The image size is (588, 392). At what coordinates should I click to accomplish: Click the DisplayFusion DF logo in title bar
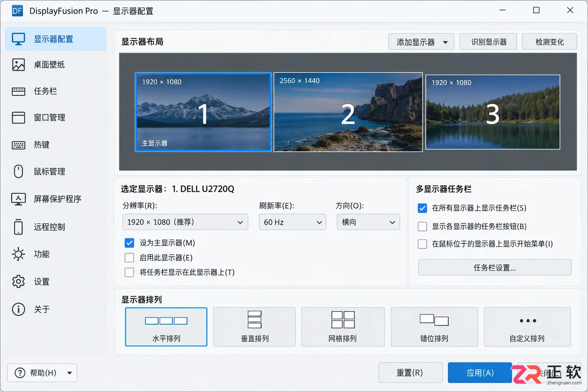pos(17,11)
